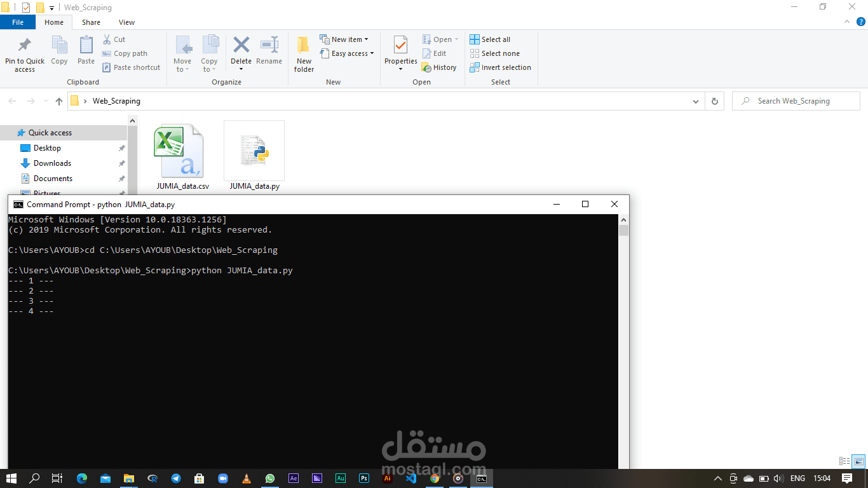Switch to Details view layout icon
This screenshot has height=488, width=868.
point(844,461)
